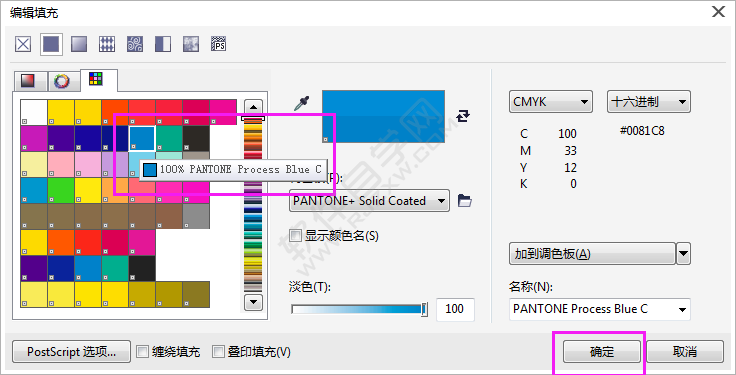Enable 缠绕填充 checkbox
736x375 pixels.
tap(142, 351)
